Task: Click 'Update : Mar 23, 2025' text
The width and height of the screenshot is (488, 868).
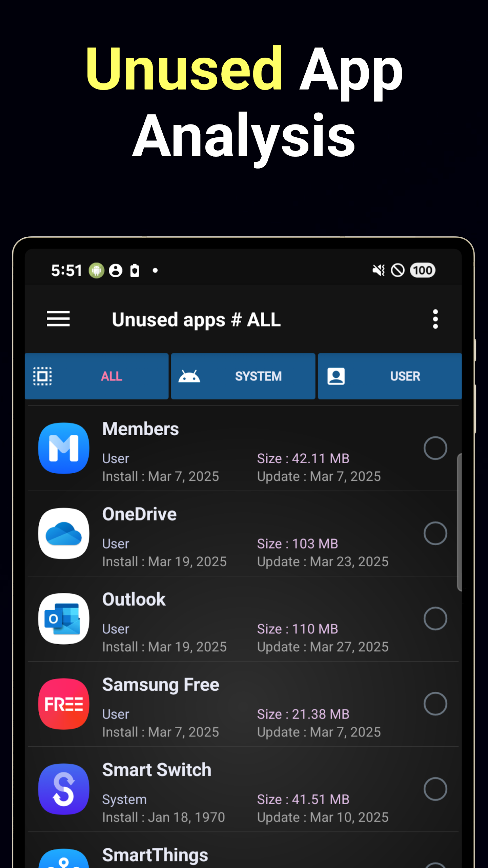Action: (323, 562)
